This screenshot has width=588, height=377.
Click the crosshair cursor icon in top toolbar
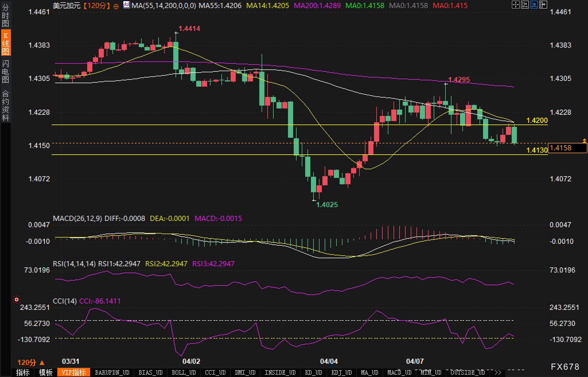[515, 5]
